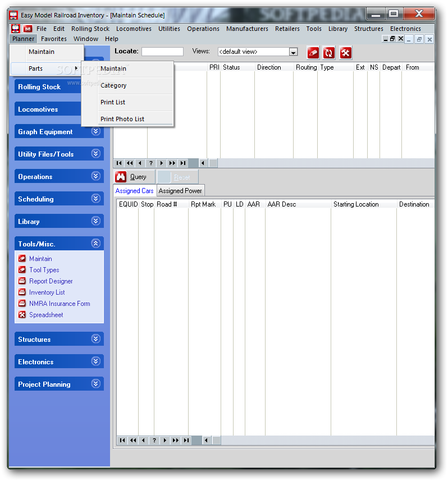448x481 pixels.
Task: Collapse the Tools/Misc. panel
Action: point(96,244)
